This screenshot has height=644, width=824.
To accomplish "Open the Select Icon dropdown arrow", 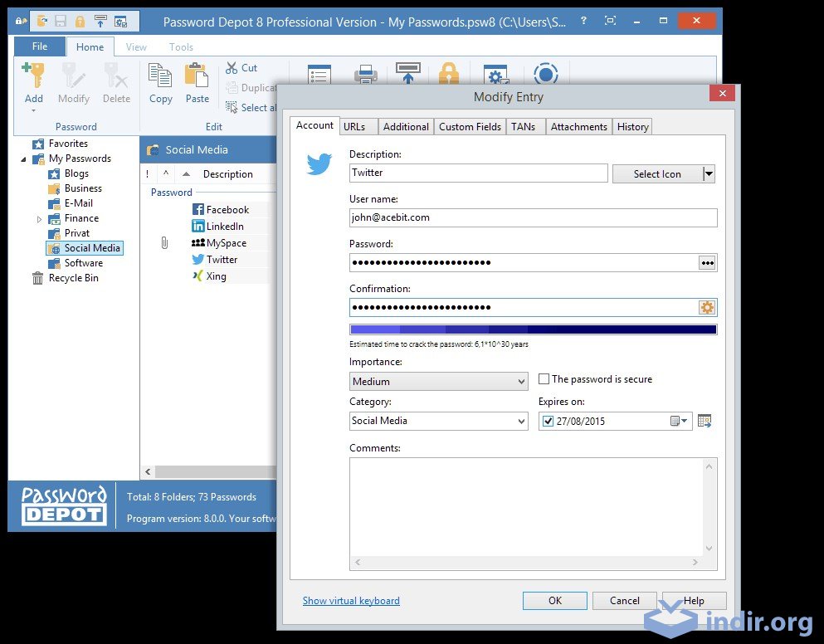I will (709, 174).
